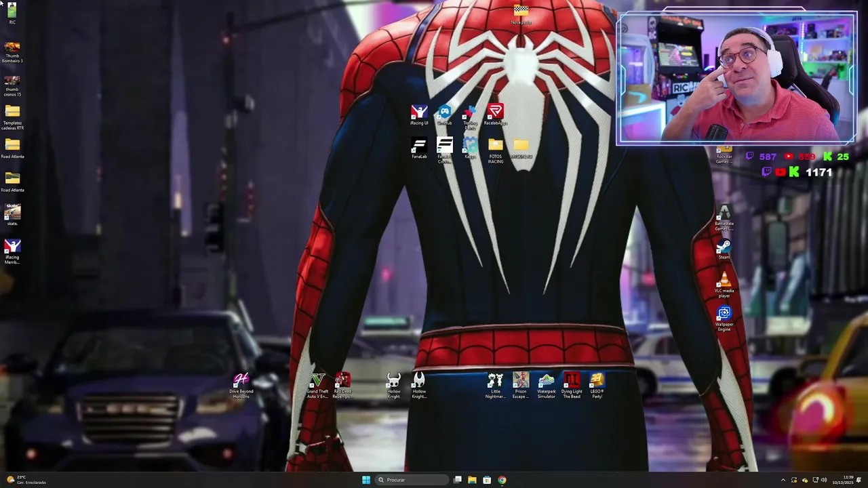Click the Procurar taskbar search box
The height and width of the screenshot is (488, 868).
click(411, 480)
